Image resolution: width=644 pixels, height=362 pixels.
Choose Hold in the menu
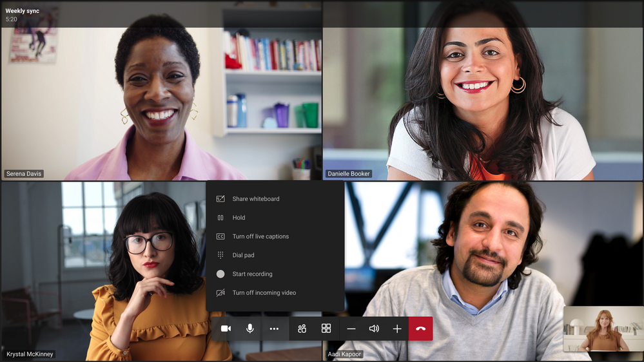point(275,218)
